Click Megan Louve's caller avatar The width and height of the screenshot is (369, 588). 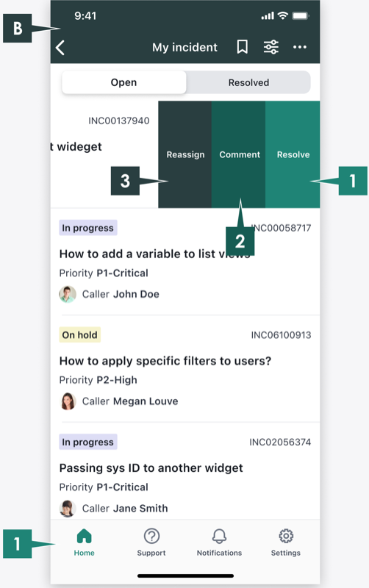pos(68,401)
